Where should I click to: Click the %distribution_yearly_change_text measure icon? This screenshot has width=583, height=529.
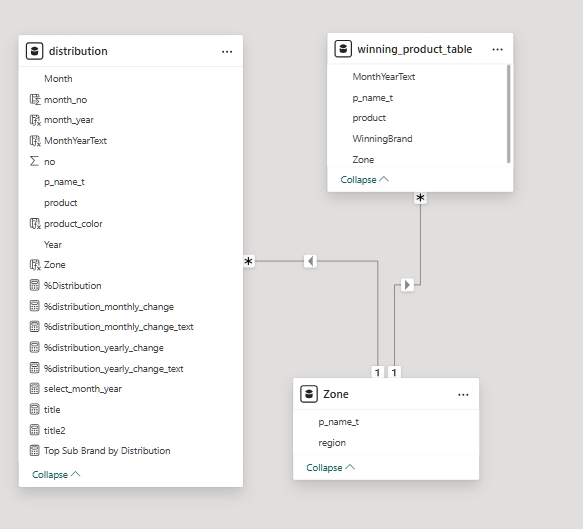pos(34,368)
